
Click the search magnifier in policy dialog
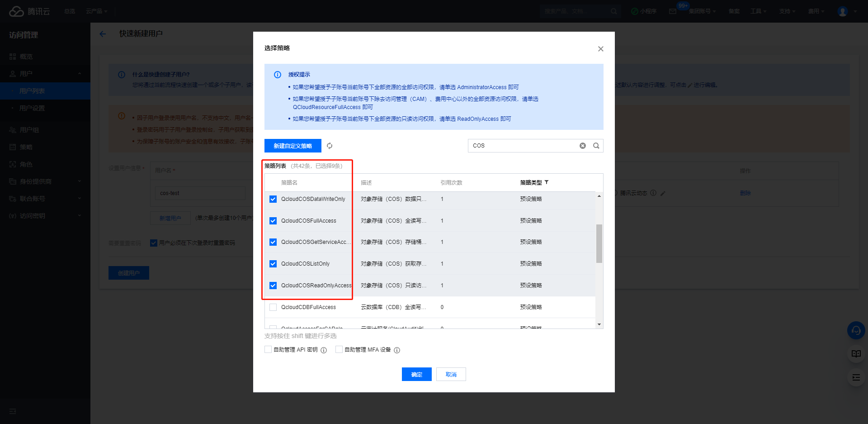pos(596,146)
